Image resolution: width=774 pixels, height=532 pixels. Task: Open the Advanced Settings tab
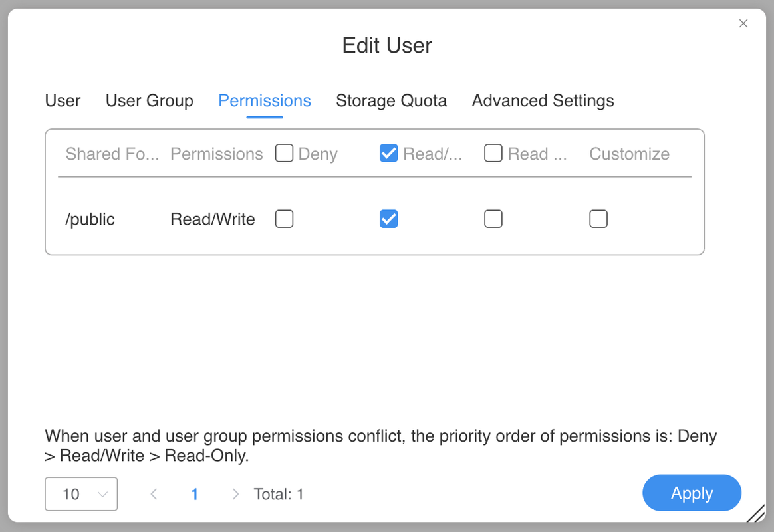pos(543,101)
